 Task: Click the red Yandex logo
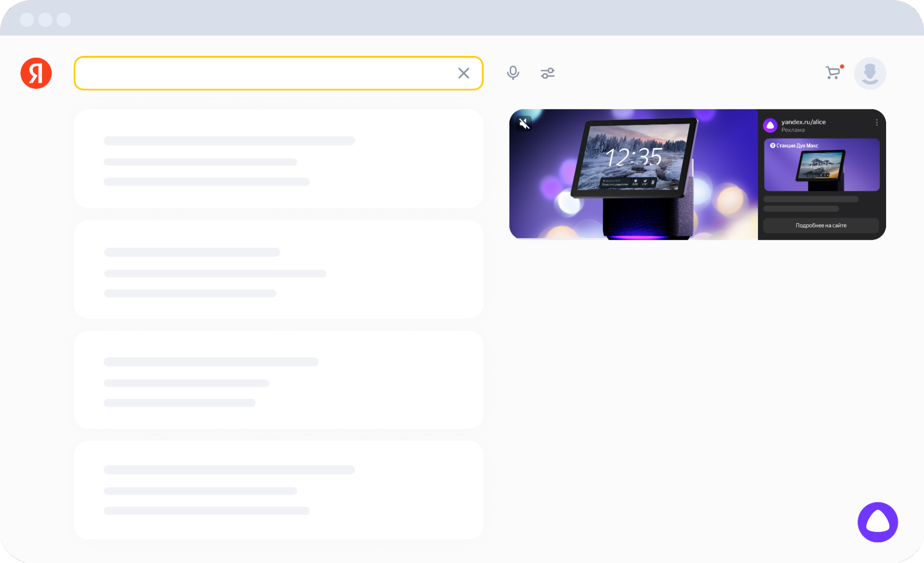(x=36, y=73)
